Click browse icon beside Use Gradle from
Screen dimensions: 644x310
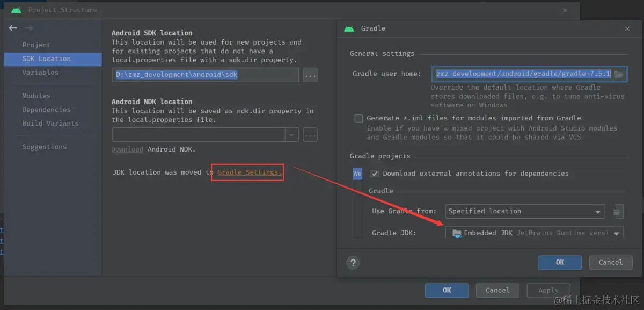coord(618,211)
